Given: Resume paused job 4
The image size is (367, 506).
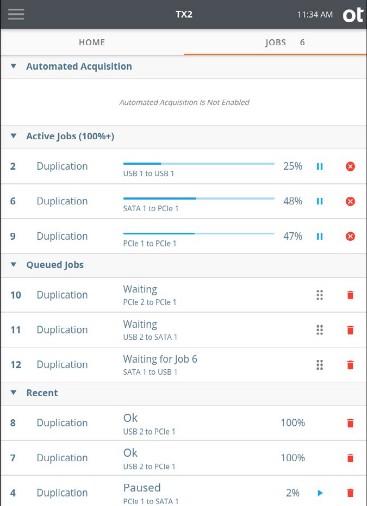Looking at the screenshot, I should [320, 493].
